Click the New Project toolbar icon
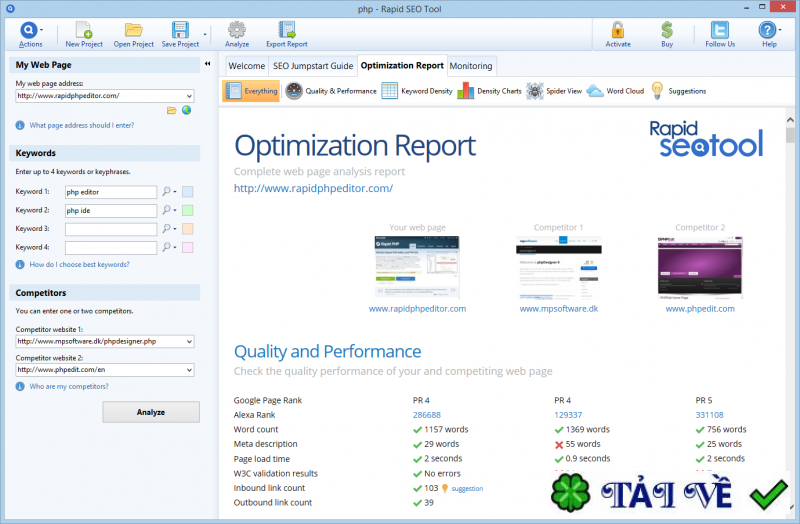Image resolution: width=800 pixels, height=524 pixels. [x=84, y=30]
